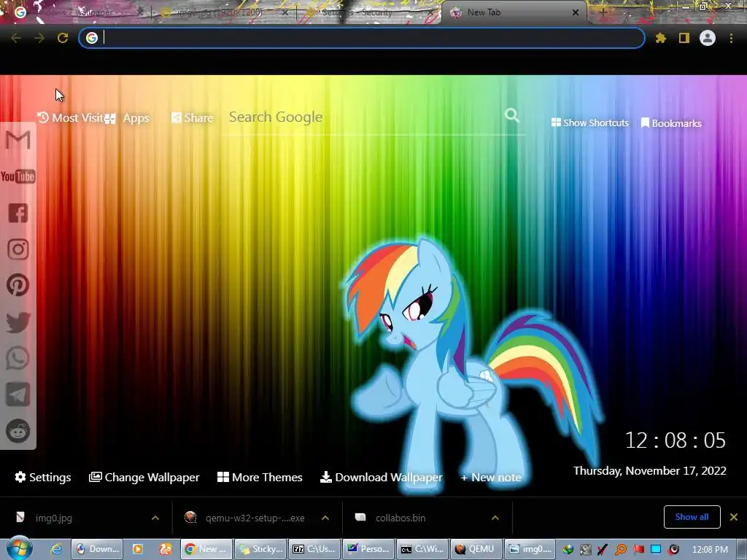Reload the current page

click(x=63, y=38)
